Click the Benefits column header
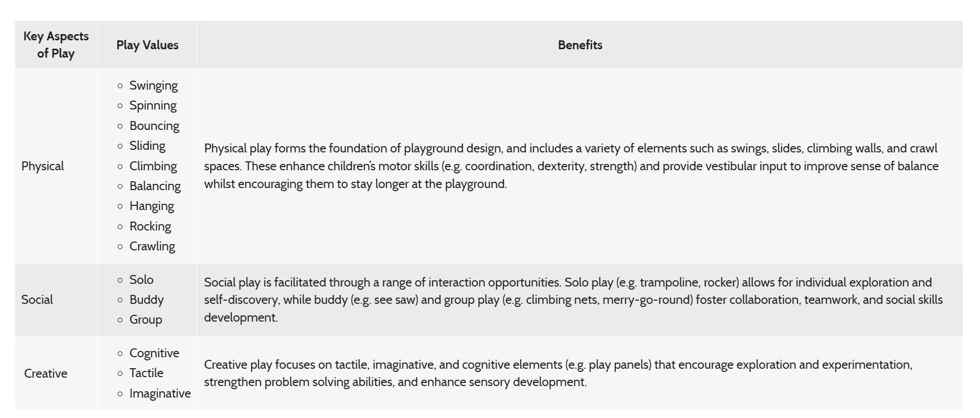The height and width of the screenshot is (418, 980). (x=579, y=45)
